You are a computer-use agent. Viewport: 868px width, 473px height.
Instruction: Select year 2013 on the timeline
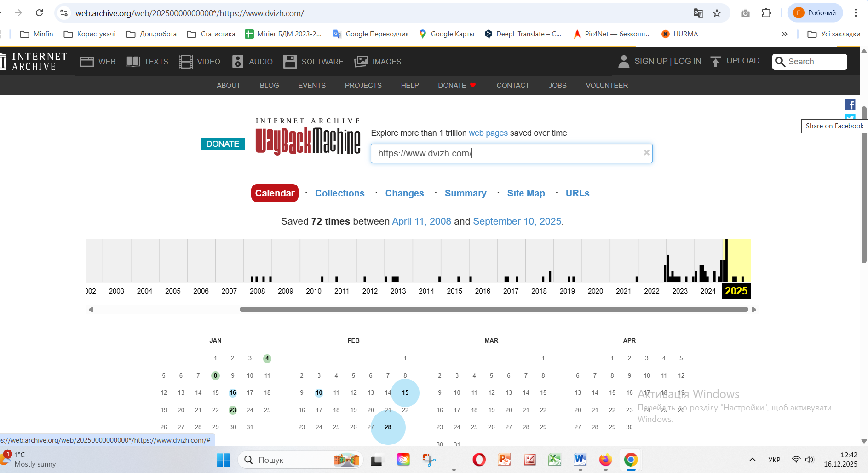coord(398,291)
